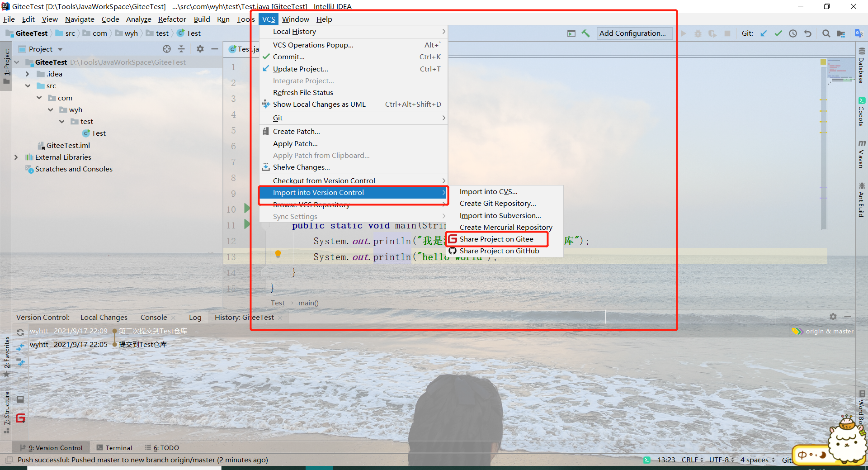Click the Git Rollback arrow icon
The height and width of the screenshot is (470, 868).
click(808, 33)
